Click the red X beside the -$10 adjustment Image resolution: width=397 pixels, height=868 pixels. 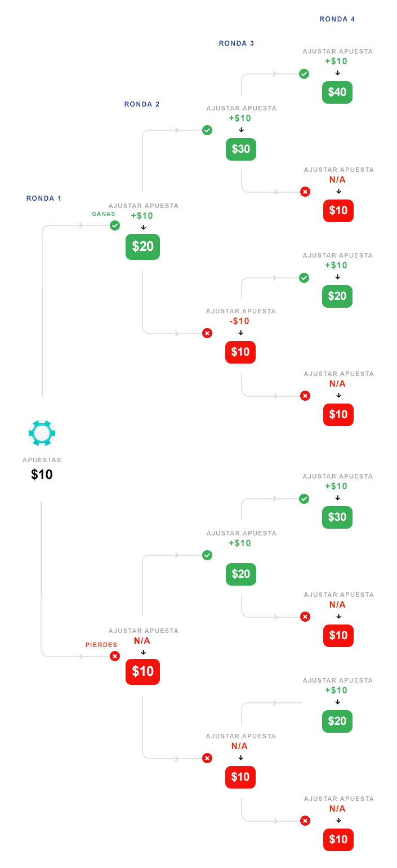207,333
